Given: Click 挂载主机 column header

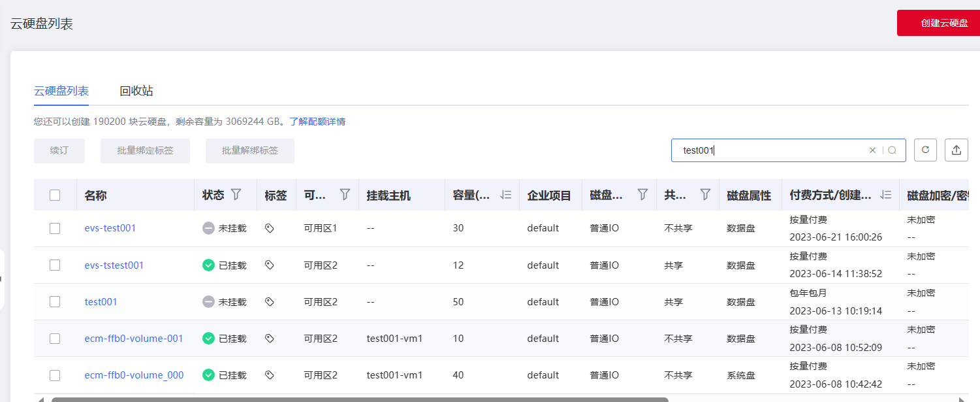Looking at the screenshot, I should 388,195.
